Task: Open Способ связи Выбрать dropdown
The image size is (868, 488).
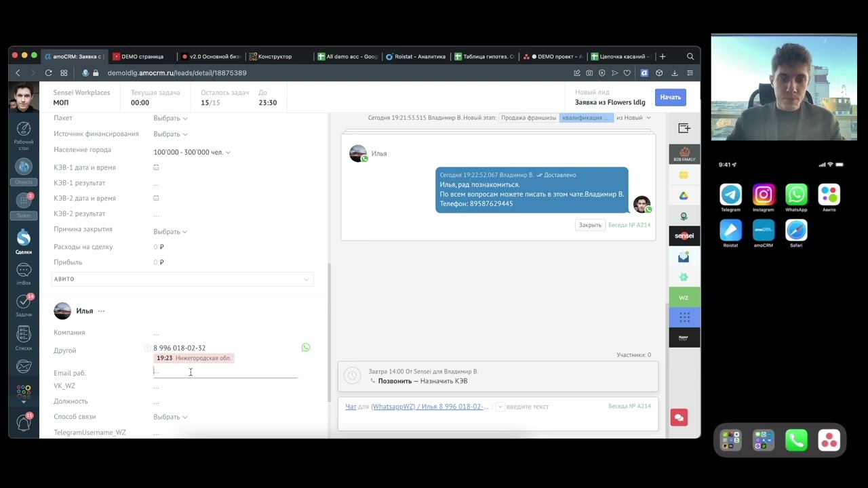Action: 170,417
